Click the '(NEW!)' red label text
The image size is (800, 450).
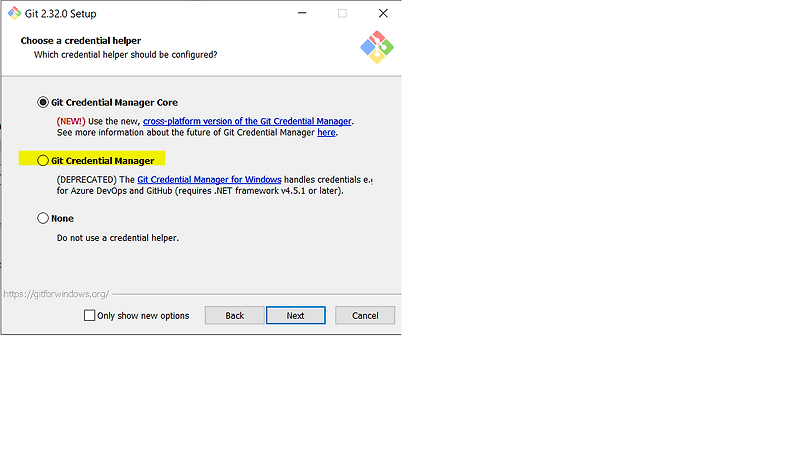coord(71,121)
